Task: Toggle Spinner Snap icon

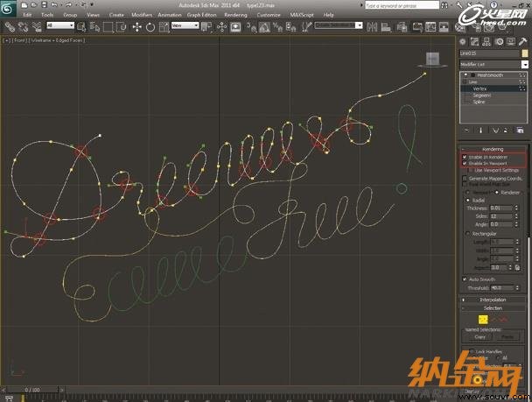Action: 290,27
